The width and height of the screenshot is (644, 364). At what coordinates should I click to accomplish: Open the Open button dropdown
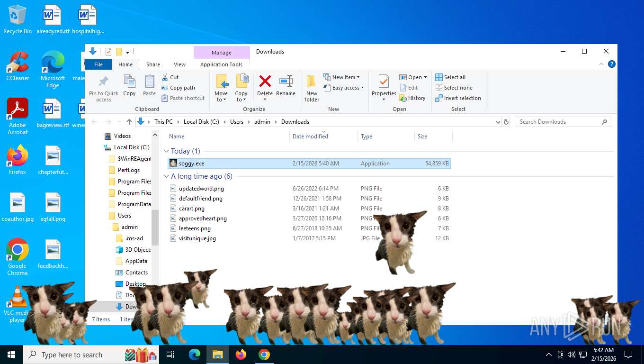click(413, 77)
